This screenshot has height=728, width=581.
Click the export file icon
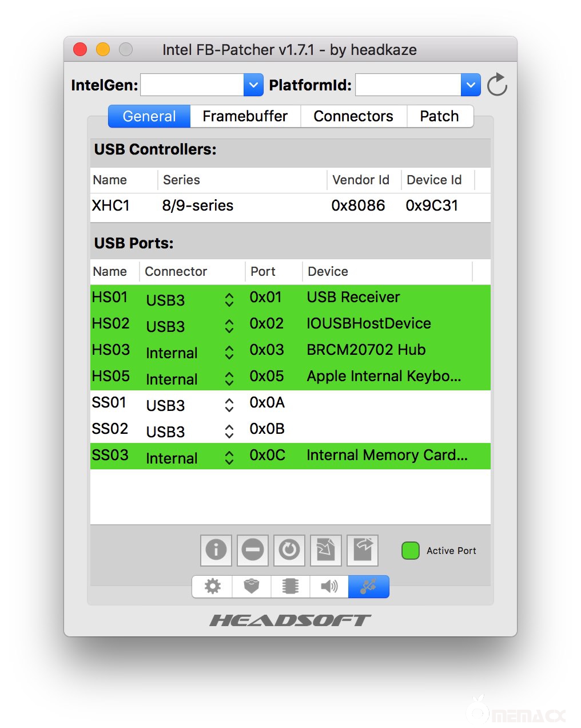pos(362,550)
